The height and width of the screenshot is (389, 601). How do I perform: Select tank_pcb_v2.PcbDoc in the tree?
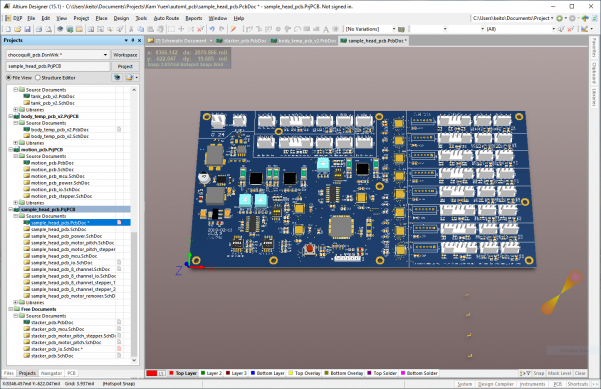(x=53, y=97)
